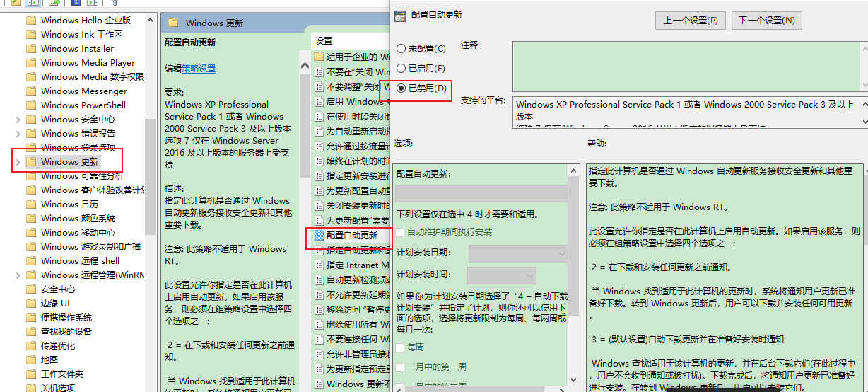Click the 设置 column header
Screen dimensions: 868x392
(x=324, y=41)
